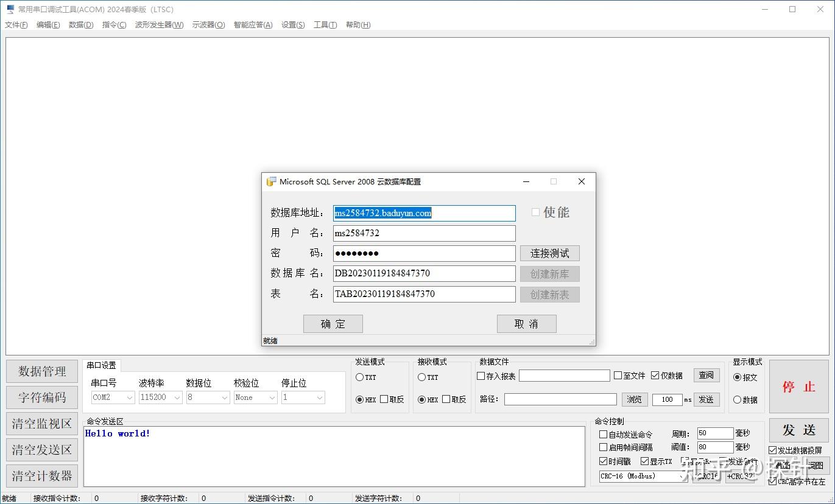Click the 创建新表 button
This screenshot has width=835, height=504.
click(x=550, y=295)
